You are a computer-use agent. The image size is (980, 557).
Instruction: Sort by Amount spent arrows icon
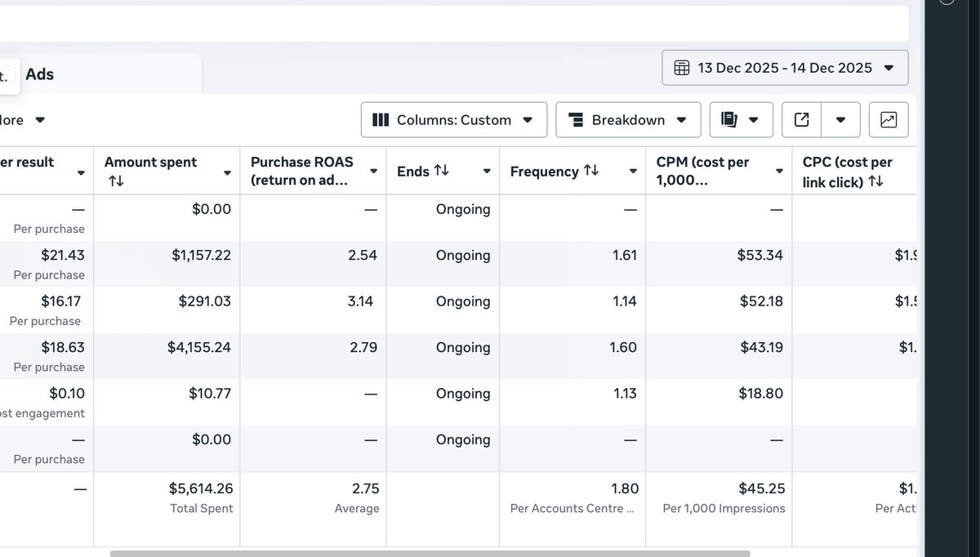[116, 180]
